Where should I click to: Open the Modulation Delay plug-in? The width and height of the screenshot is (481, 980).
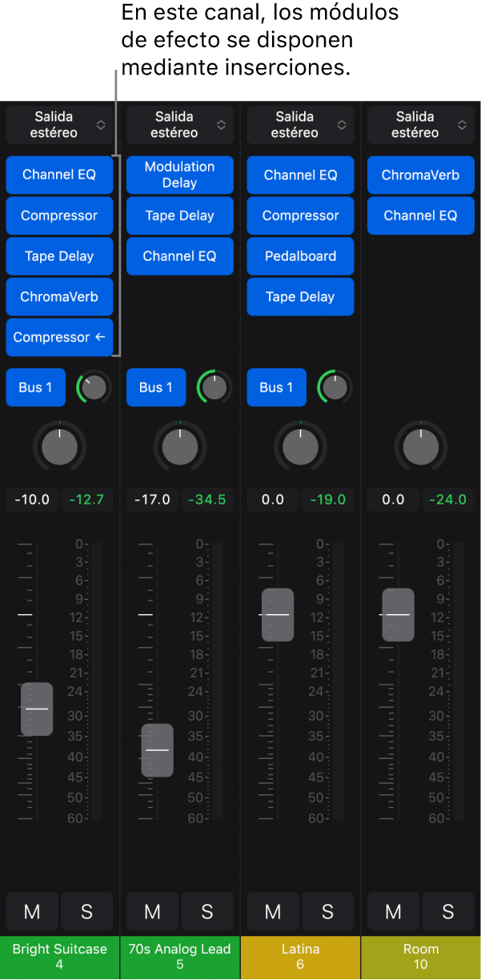pyautogui.click(x=180, y=175)
